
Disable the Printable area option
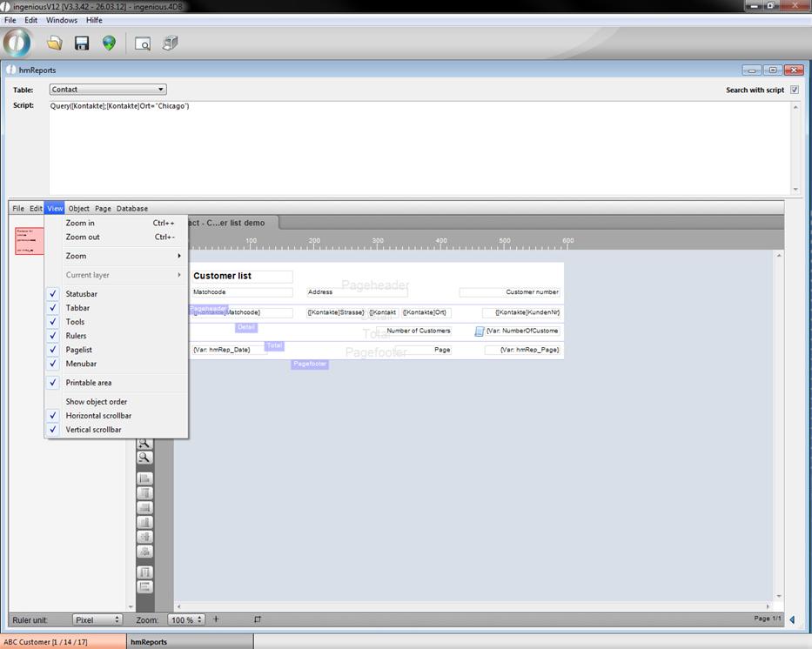(88, 383)
